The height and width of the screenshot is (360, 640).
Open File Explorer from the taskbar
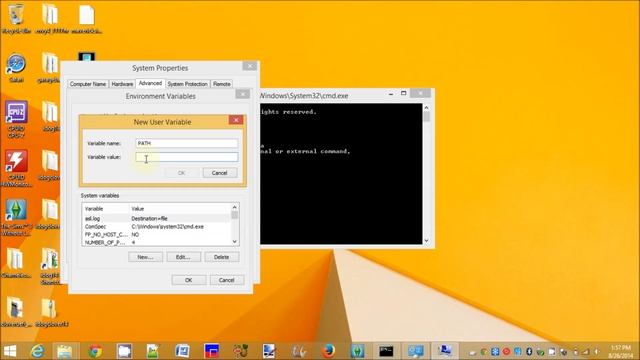(65, 351)
